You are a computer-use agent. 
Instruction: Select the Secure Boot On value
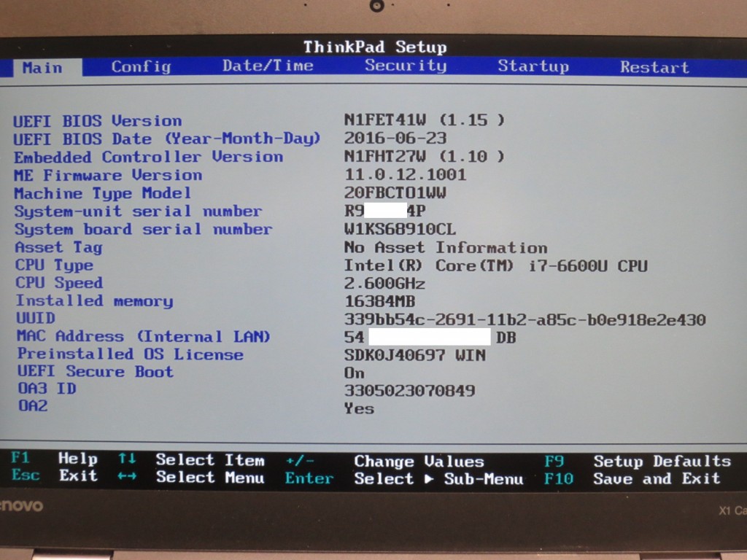coord(355,373)
